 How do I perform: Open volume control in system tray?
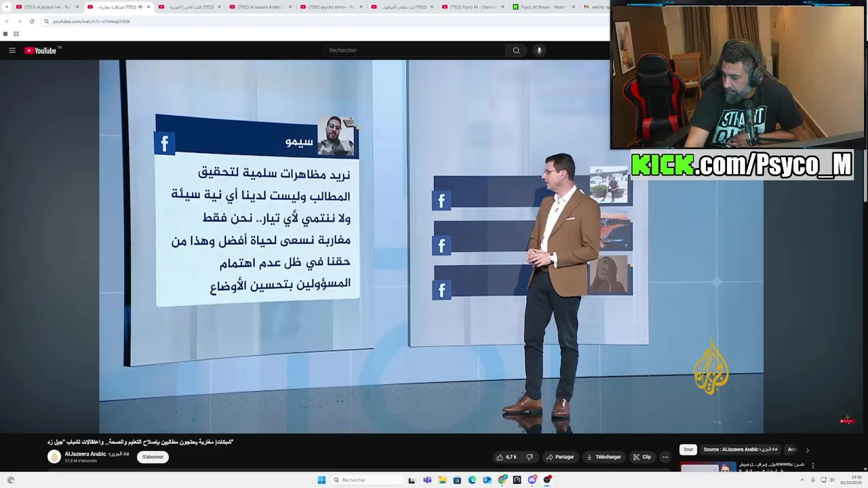click(x=832, y=480)
